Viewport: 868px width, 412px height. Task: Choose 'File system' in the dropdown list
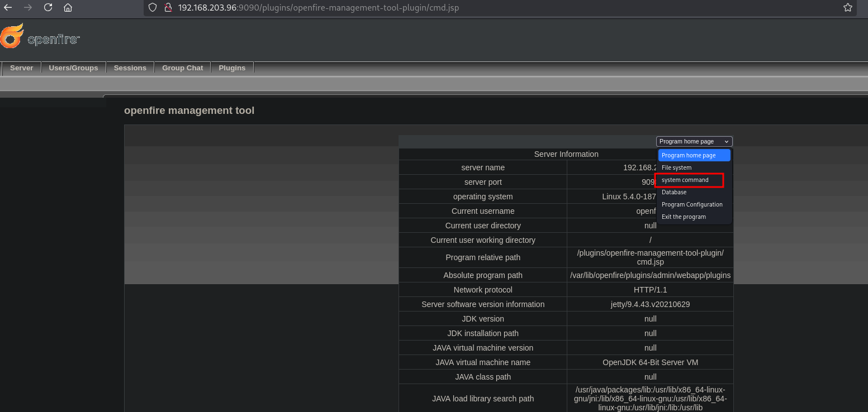click(x=676, y=167)
